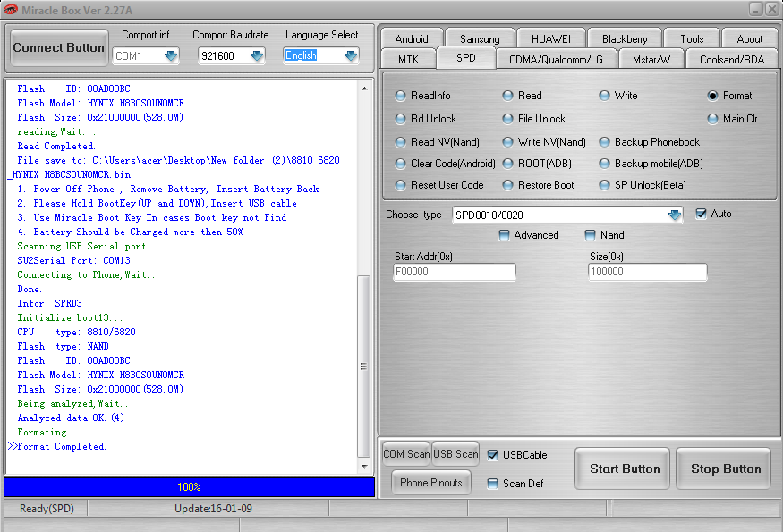Open the About tab
This screenshot has height=532, width=783.
coord(750,39)
